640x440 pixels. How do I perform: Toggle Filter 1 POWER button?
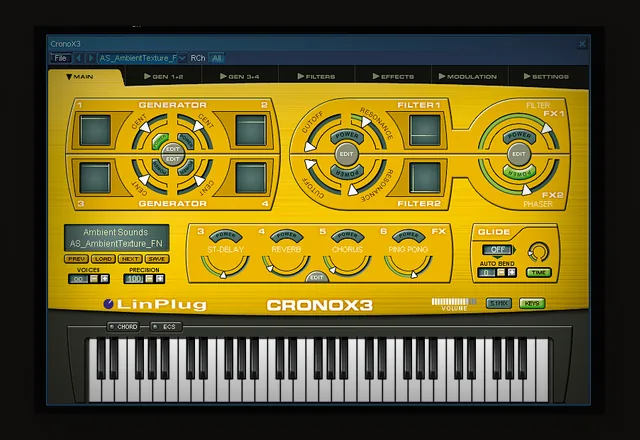pos(347,136)
